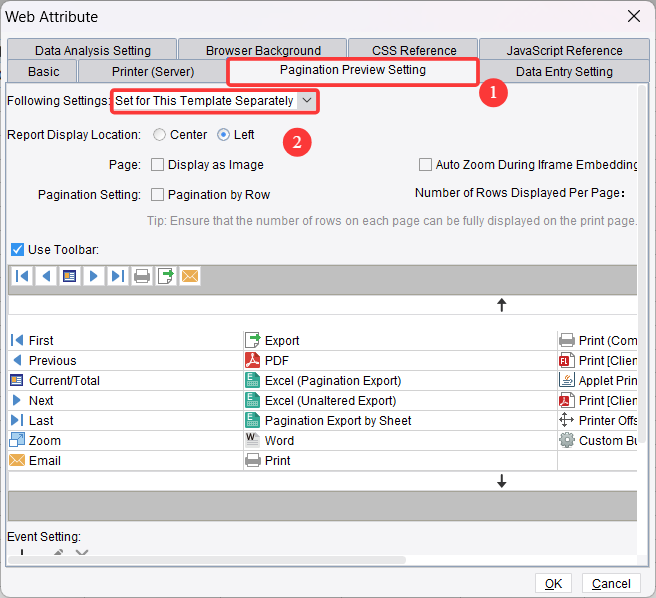
Task: Enable the Pagination by Row checkbox
Action: (157, 195)
